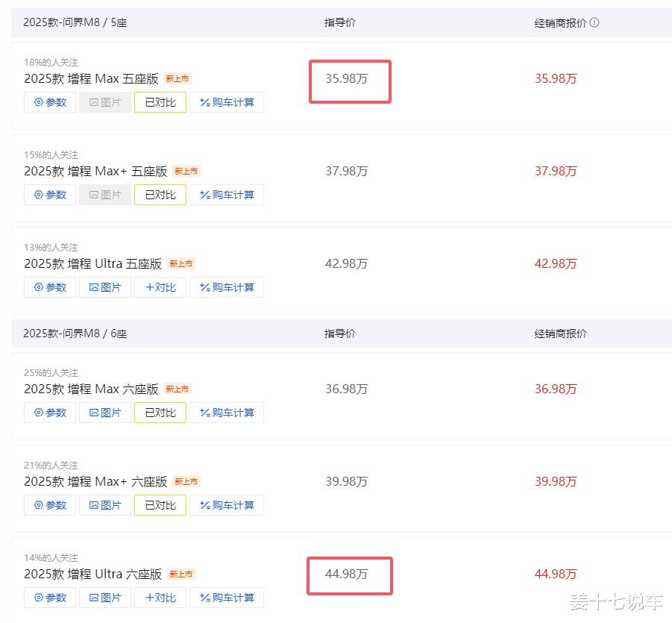The width and height of the screenshot is (672, 623).
Task: Remove 增程 Max+ 六座版 from 对比
Action: click(160, 505)
